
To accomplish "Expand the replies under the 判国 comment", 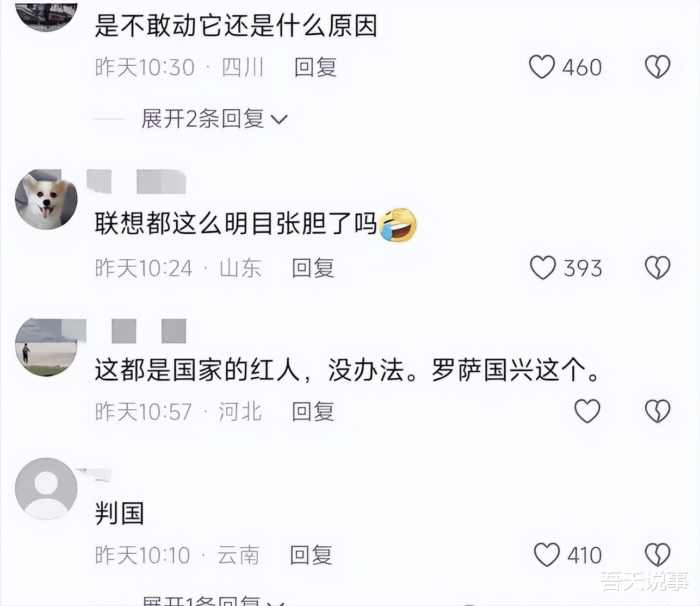I will click(214, 600).
